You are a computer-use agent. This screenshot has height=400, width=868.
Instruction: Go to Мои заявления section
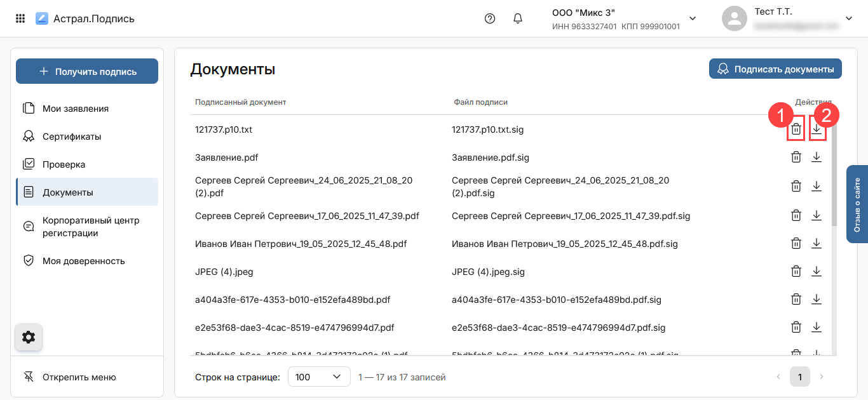75,109
